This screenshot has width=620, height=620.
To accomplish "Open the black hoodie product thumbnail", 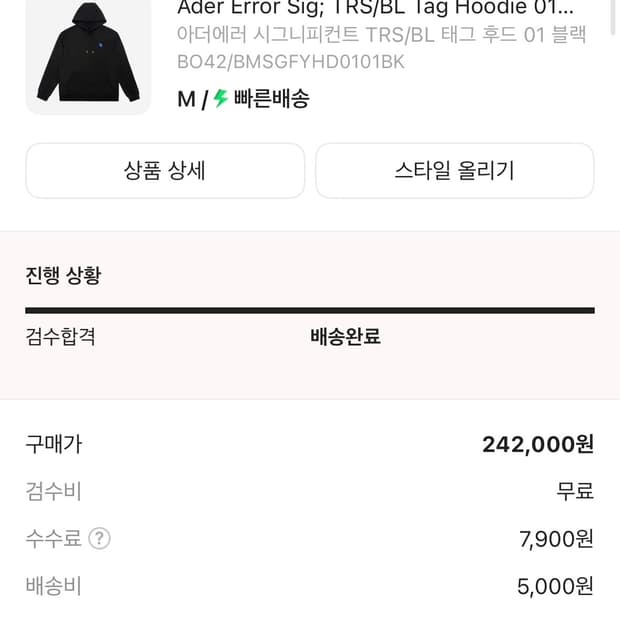I will [x=88, y=58].
